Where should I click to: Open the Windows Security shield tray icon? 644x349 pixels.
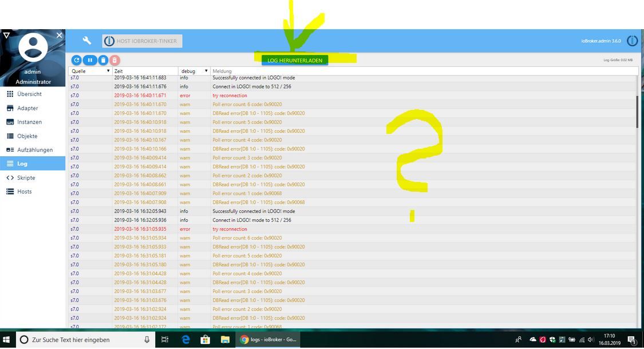tap(552, 339)
